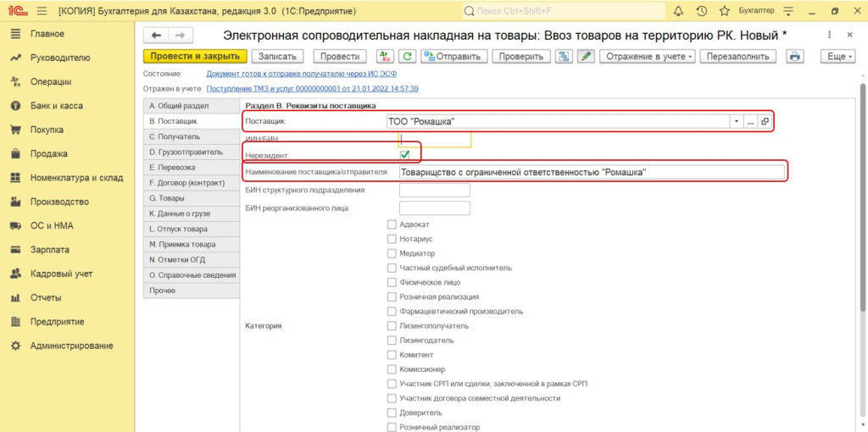Open Банк и касса section

pos(57,106)
